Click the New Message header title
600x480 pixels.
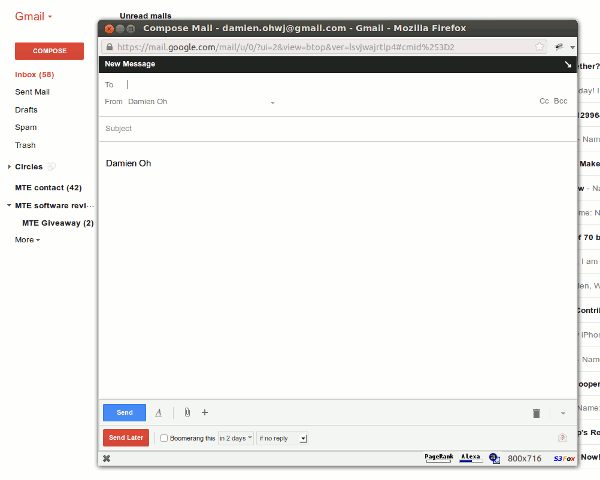[130, 64]
